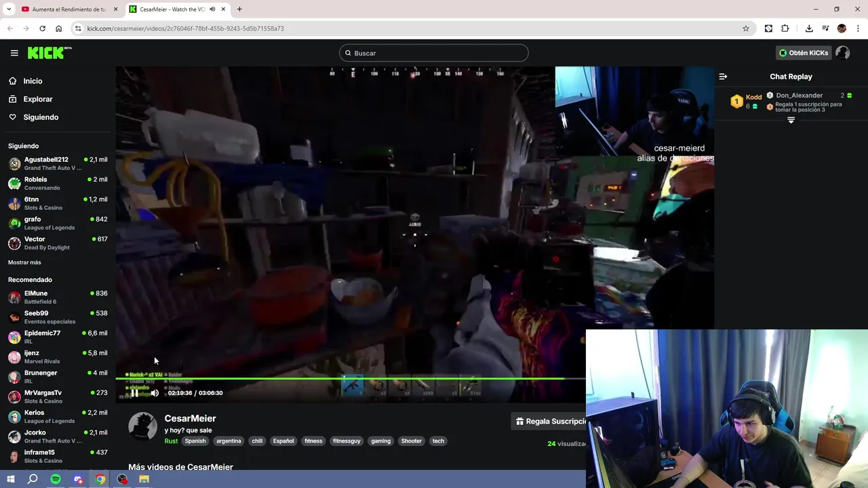Reload the current page

[42, 28]
